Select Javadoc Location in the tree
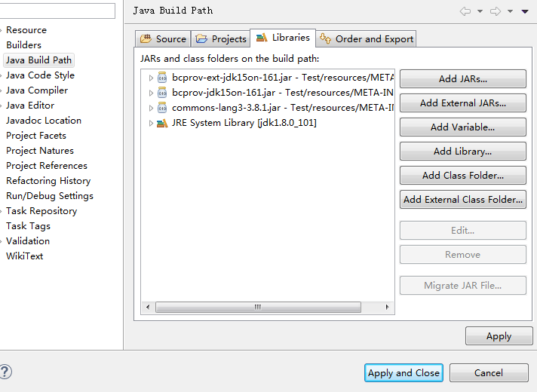The image size is (537, 392). coord(44,121)
